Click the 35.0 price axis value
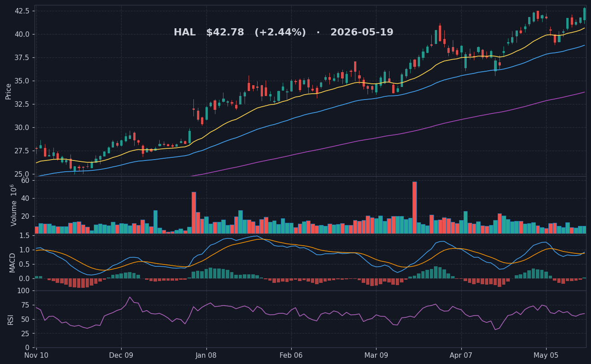The width and height of the screenshot is (591, 364). click(22, 81)
